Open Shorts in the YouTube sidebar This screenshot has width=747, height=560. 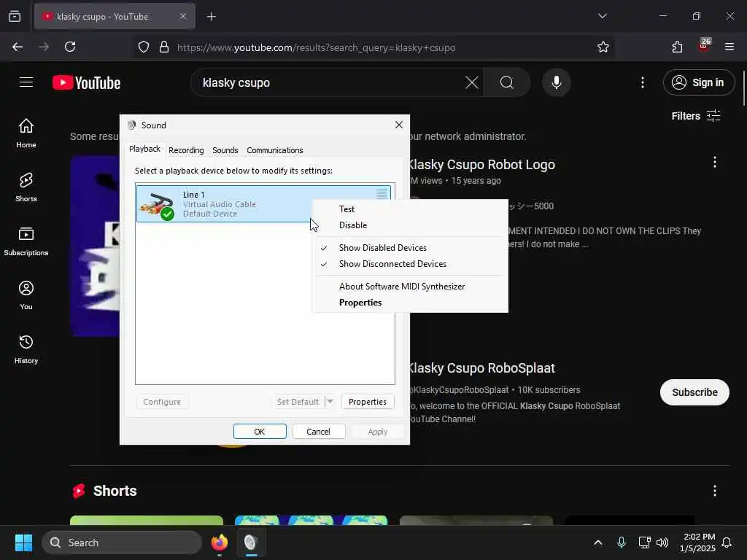tap(26, 187)
